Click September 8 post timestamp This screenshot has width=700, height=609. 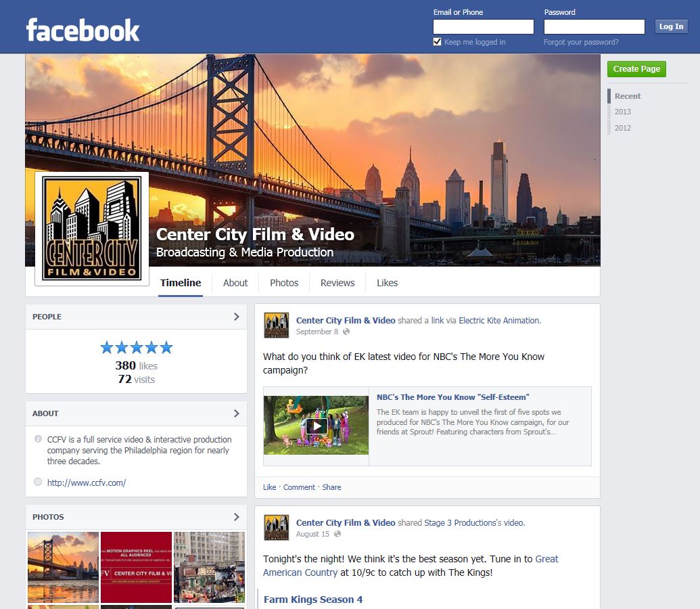[x=317, y=332]
